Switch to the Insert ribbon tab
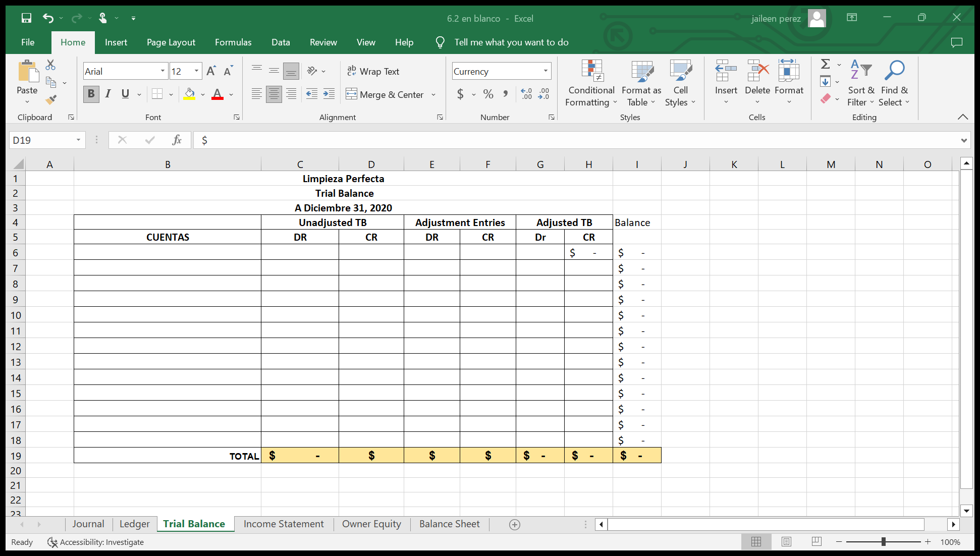Image resolution: width=980 pixels, height=556 pixels. pos(116,42)
